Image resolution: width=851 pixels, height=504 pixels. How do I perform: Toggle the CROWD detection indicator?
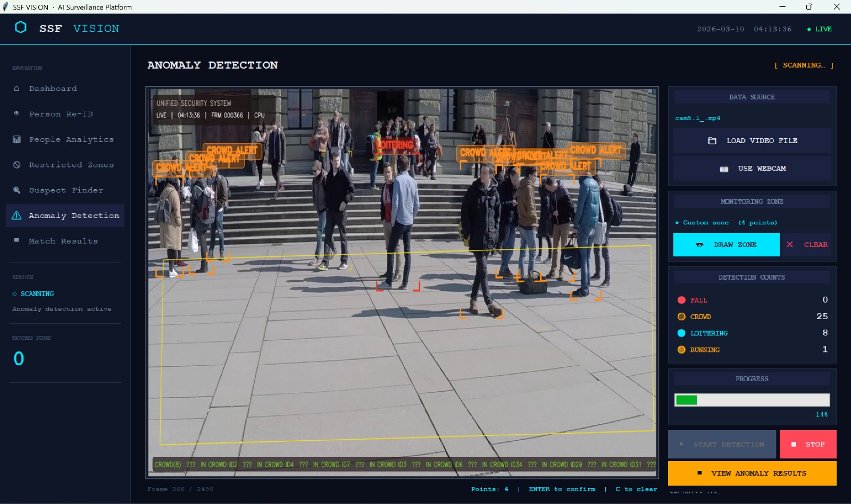tap(681, 316)
